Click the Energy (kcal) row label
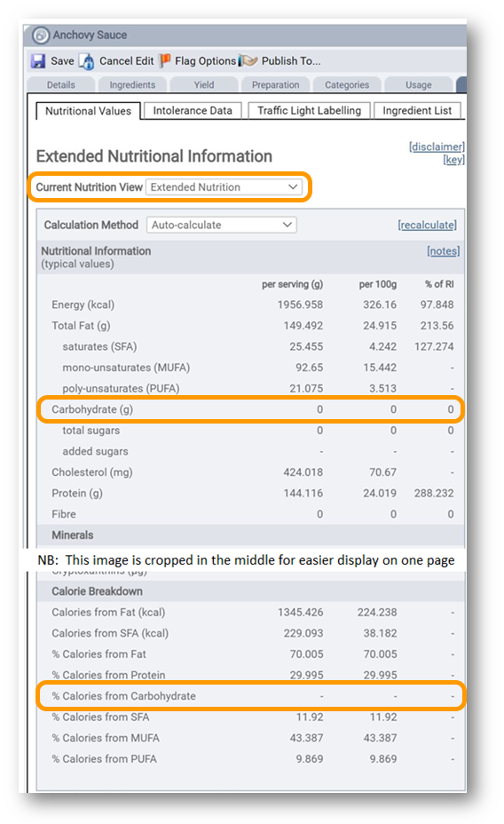Viewport: 504px width, 824px height. coord(83,305)
